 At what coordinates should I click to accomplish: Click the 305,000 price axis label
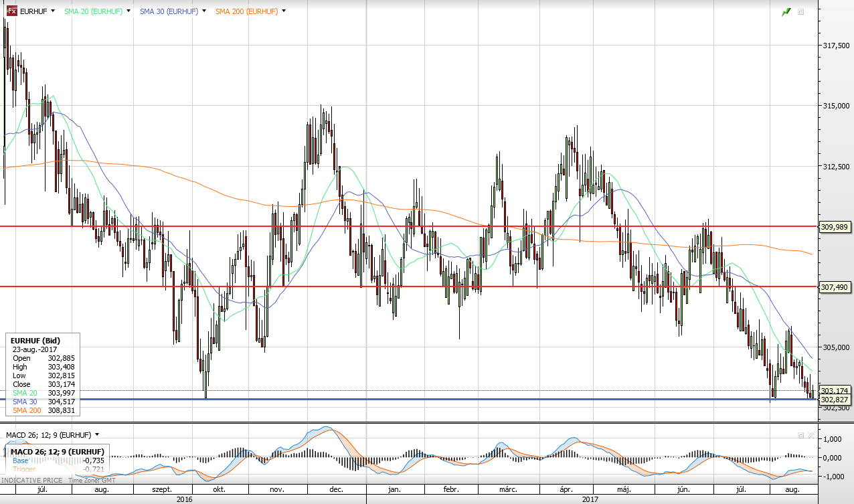tap(837, 347)
